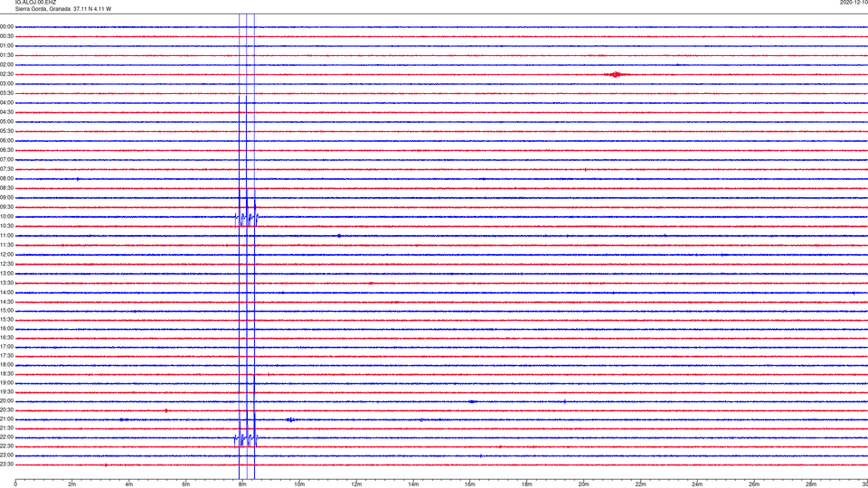Select the 13:00 trace time label
Viewport: 868px width, 488px height.
[6, 273]
